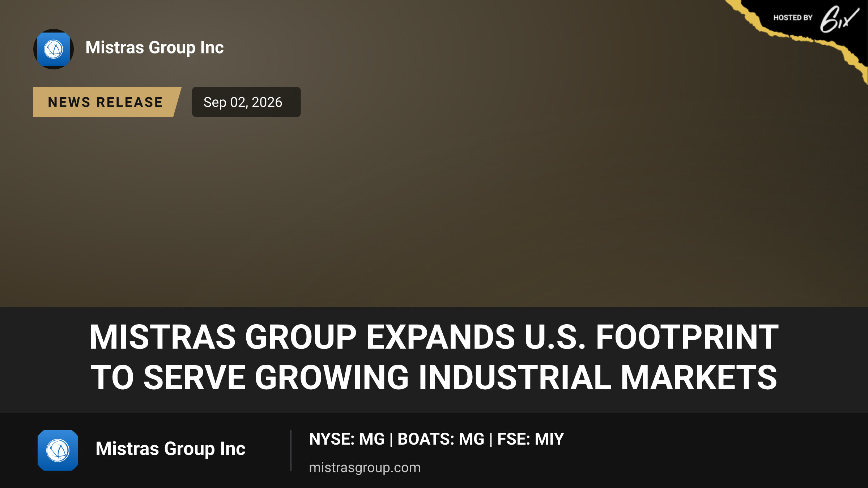Select the NEWS RELEASE badge
The height and width of the screenshot is (488, 868).
[107, 102]
